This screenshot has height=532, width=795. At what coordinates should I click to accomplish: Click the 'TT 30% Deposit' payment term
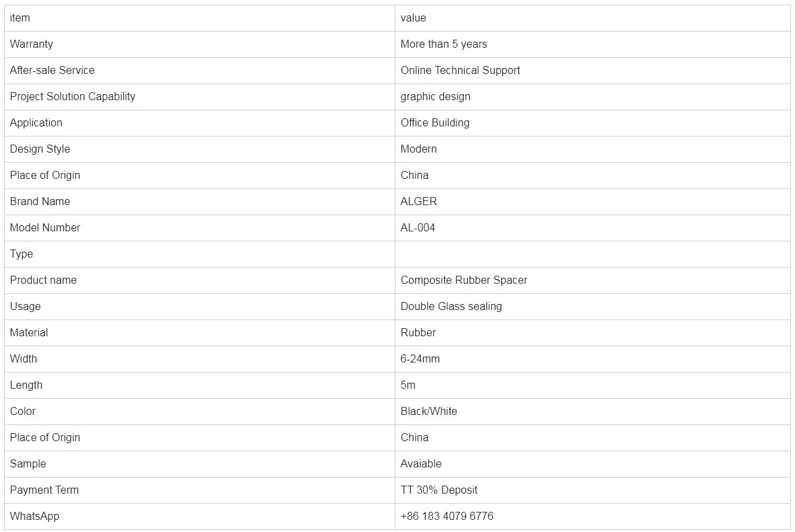(x=439, y=490)
